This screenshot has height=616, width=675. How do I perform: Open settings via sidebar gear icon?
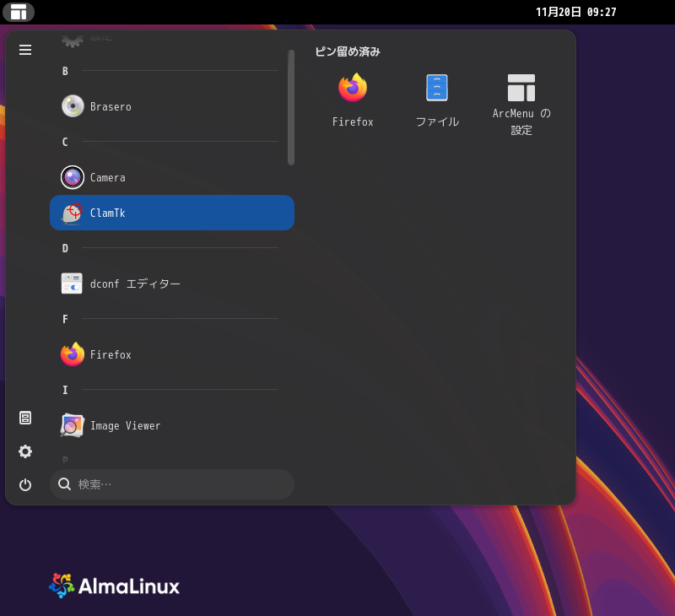[25, 451]
